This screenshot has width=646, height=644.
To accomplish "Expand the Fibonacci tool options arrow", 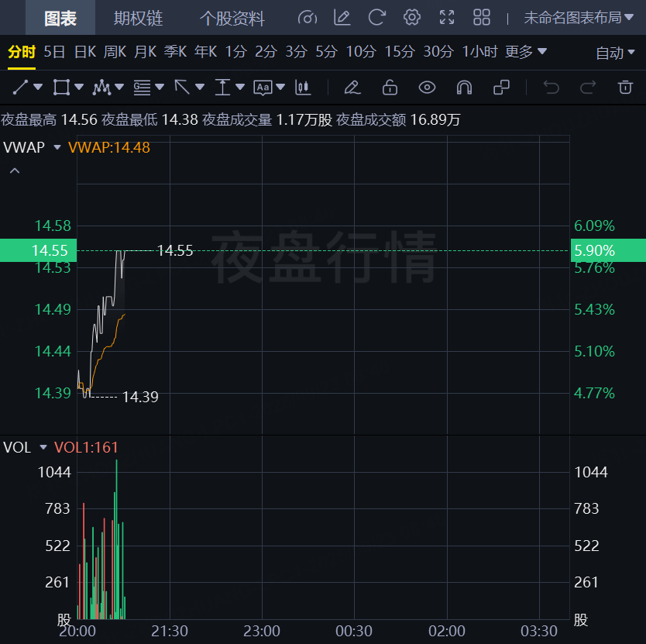I will 160,87.
